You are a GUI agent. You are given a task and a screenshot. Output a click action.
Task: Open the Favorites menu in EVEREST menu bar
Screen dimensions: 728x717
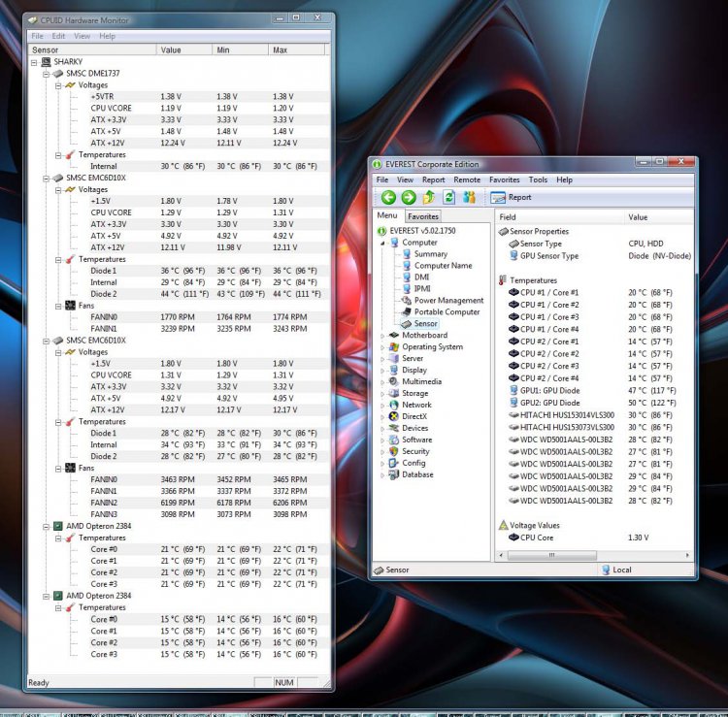[x=504, y=179]
